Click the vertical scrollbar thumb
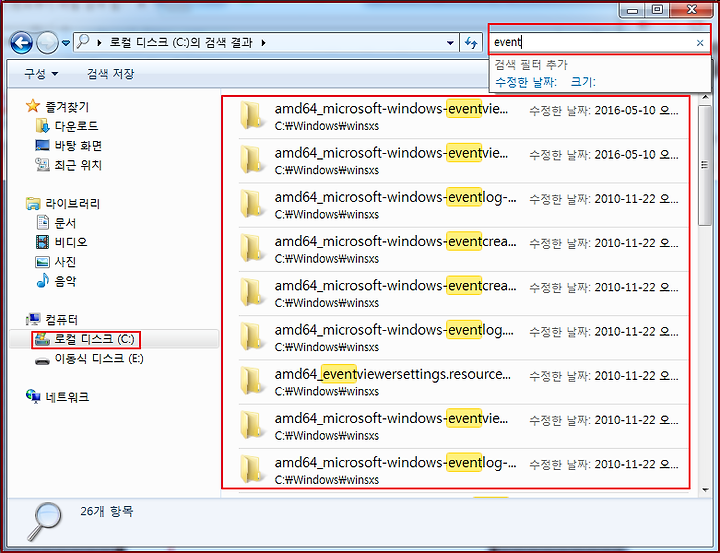 point(705,165)
